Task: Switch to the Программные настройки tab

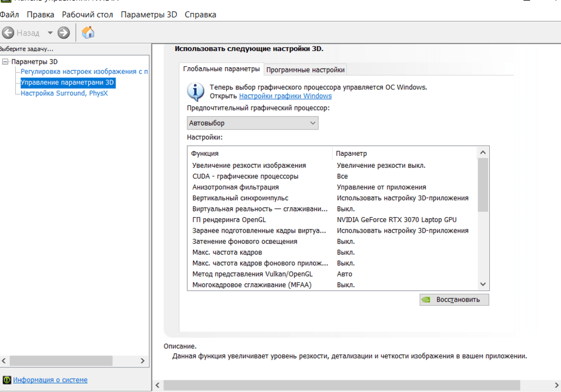Action: click(305, 70)
